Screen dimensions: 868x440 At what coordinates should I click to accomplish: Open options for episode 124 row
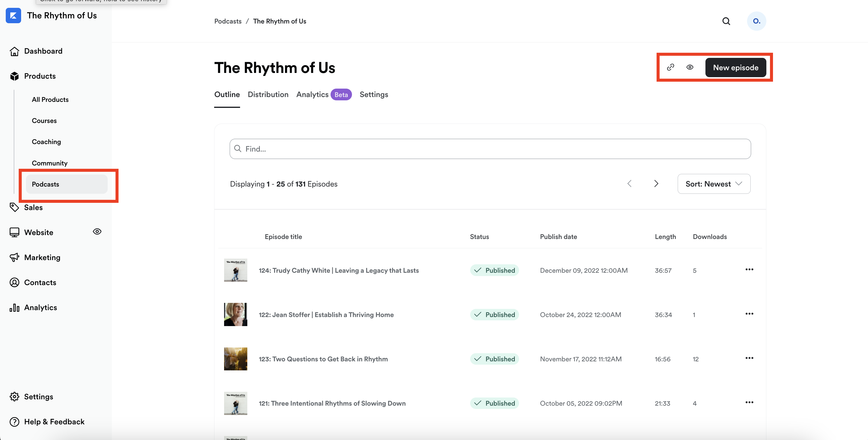pyautogui.click(x=749, y=269)
